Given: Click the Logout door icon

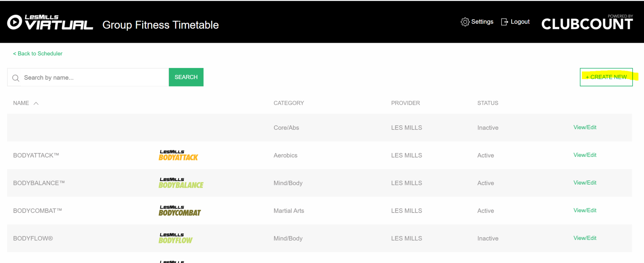Looking at the screenshot, I should [x=504, y=22].
